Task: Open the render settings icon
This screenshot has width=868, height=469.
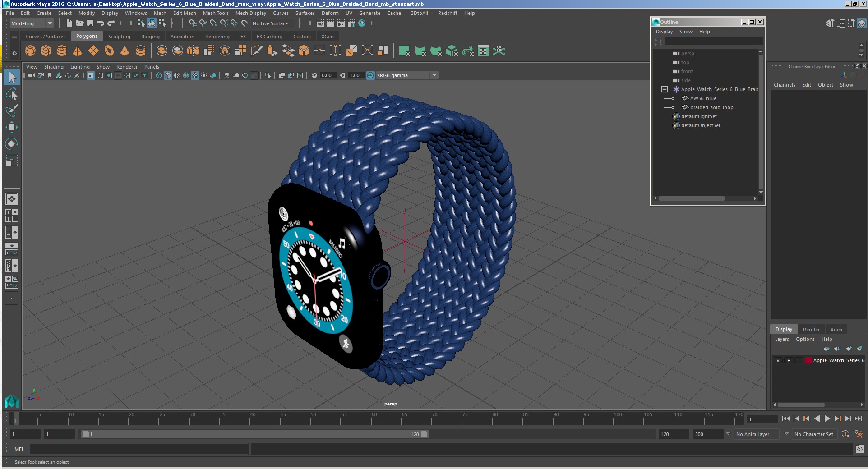Action: pos(351,23)
